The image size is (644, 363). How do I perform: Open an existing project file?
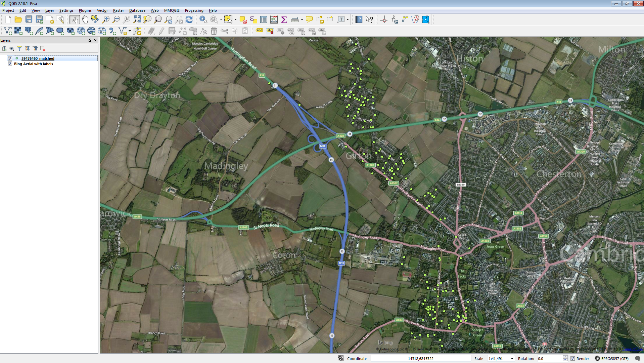(18, 19)
